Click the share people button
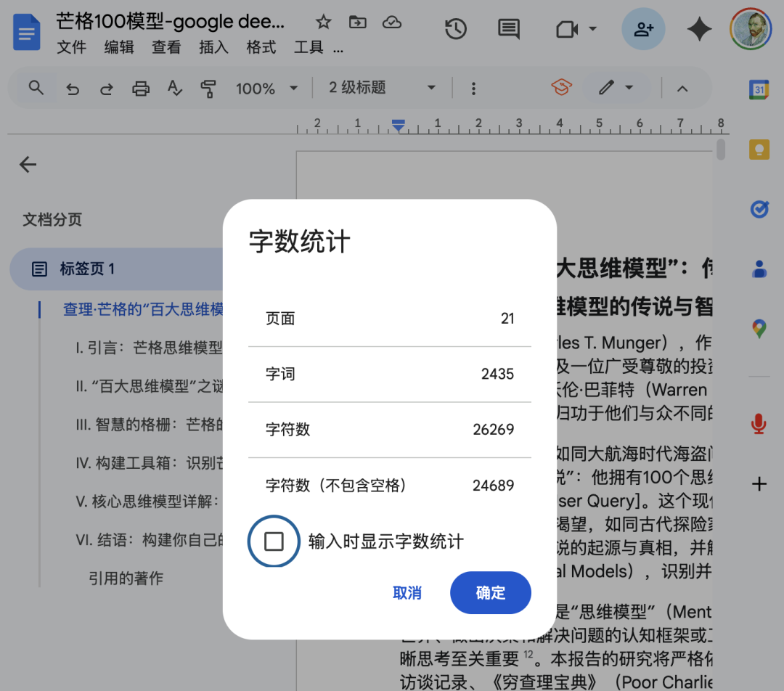The width and height of the screenshot is (784, 691). [643, 29]
